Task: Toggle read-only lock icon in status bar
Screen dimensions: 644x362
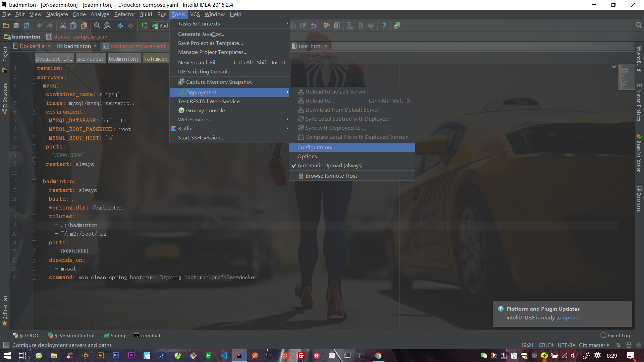Action: [619, 345]
